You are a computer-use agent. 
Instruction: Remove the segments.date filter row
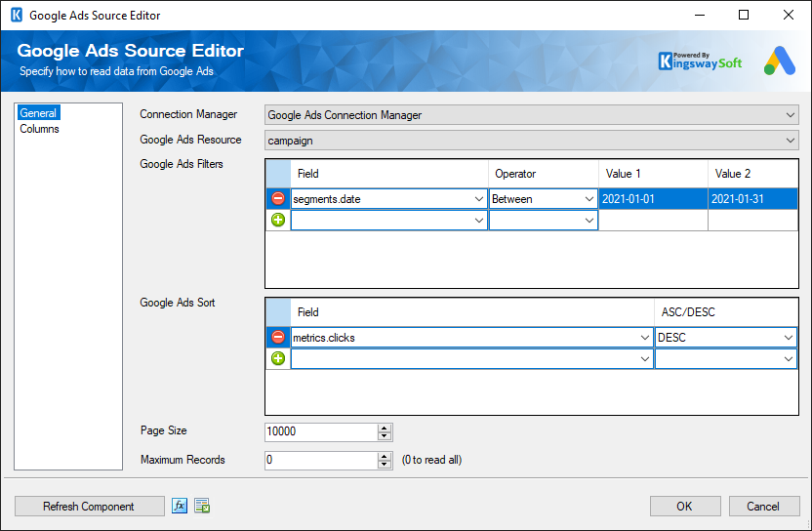click(278, 198)
